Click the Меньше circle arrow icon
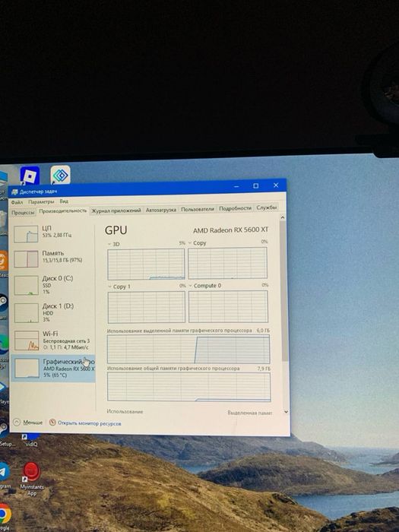The height and width of the screenshot is (532, 399). (x=17, y=423)
